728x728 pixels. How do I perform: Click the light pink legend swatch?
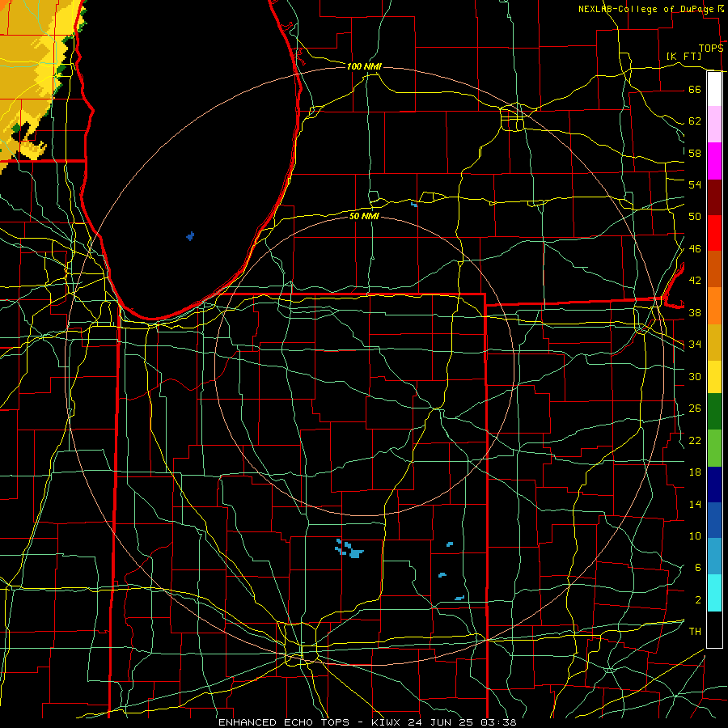[714, 124]
